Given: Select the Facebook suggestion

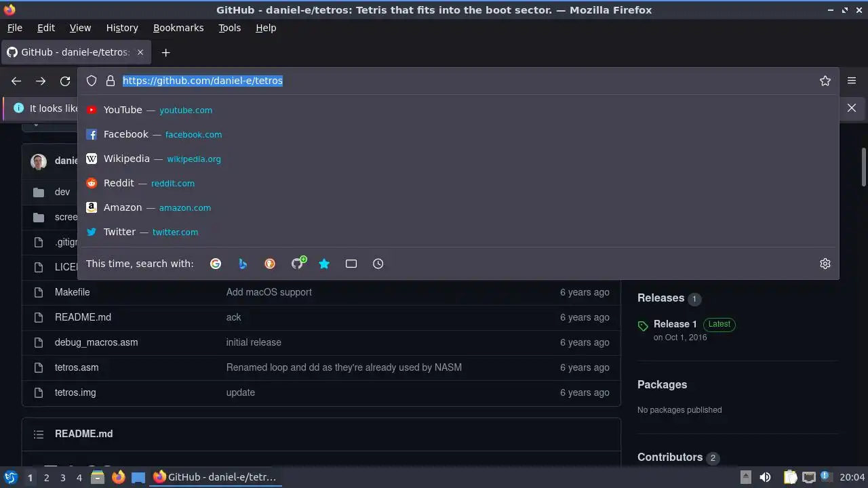Looking at the screenshot, I should pyautogui.click(x=458, y=134).
